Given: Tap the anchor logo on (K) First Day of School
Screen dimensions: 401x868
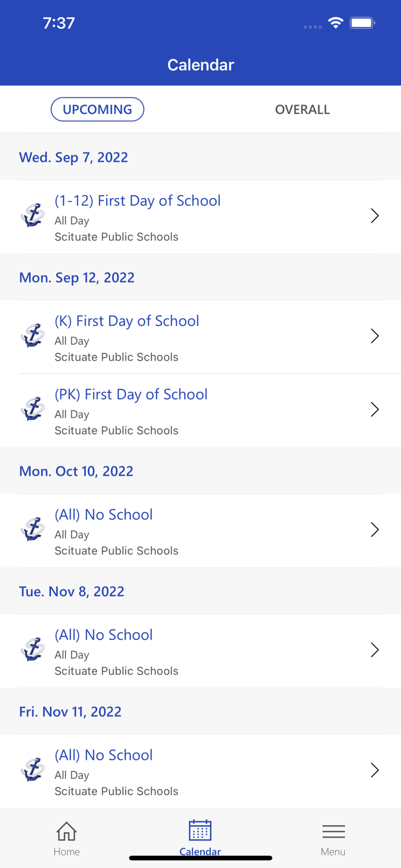Looking at the screenshot, I should pyautogui.click(x=32, y=334).
